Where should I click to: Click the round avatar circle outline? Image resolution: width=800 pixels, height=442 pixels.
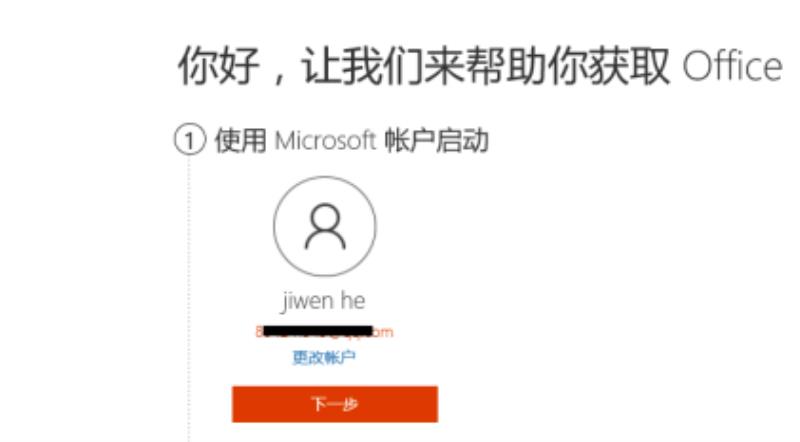(325, 227)
